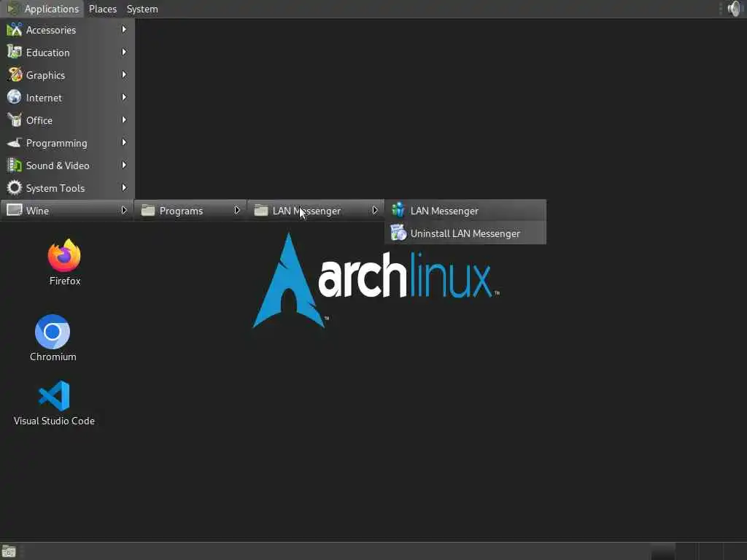Click the Education category icon
747x560 pixels.
click(15, 52)
